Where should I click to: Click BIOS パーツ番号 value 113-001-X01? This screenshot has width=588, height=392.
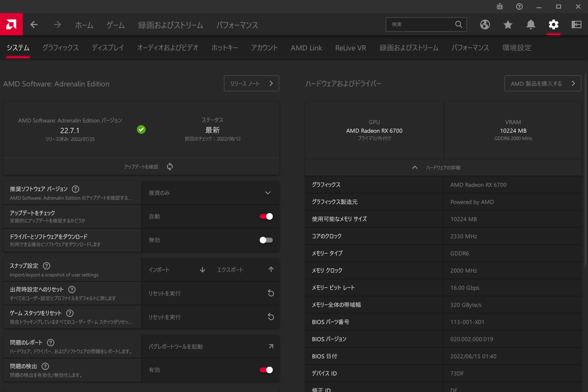pyautogui.click(x=468, y=322)
